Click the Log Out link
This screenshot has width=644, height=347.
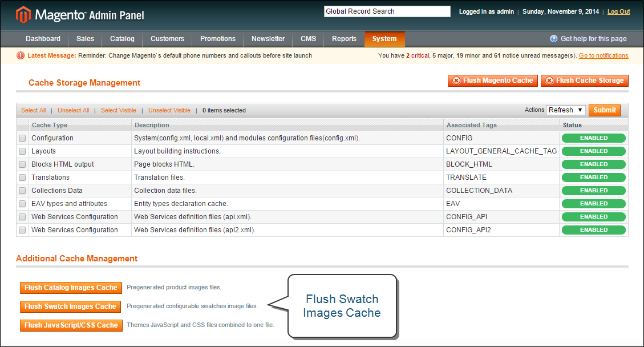point(618,11)
